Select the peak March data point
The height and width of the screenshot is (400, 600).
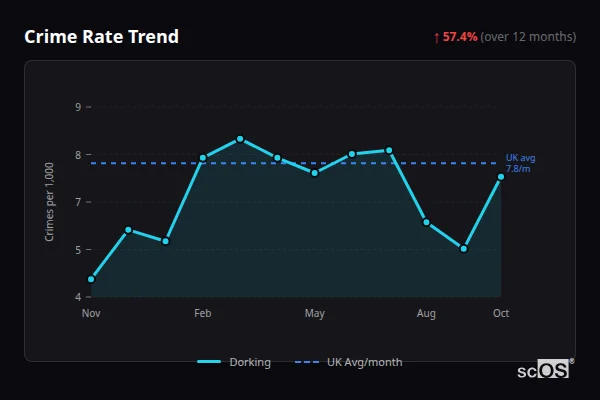pyautogui.click(x=240, y=139)
